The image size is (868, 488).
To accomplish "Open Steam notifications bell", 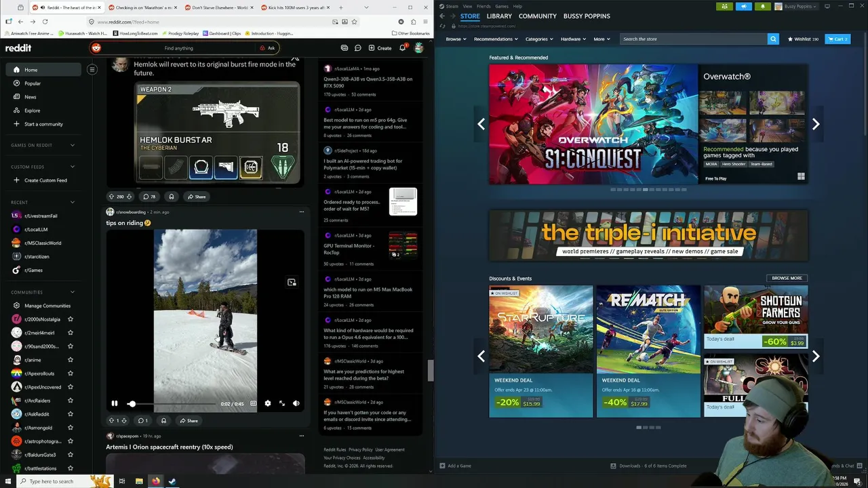I will [x=762, y=6].
